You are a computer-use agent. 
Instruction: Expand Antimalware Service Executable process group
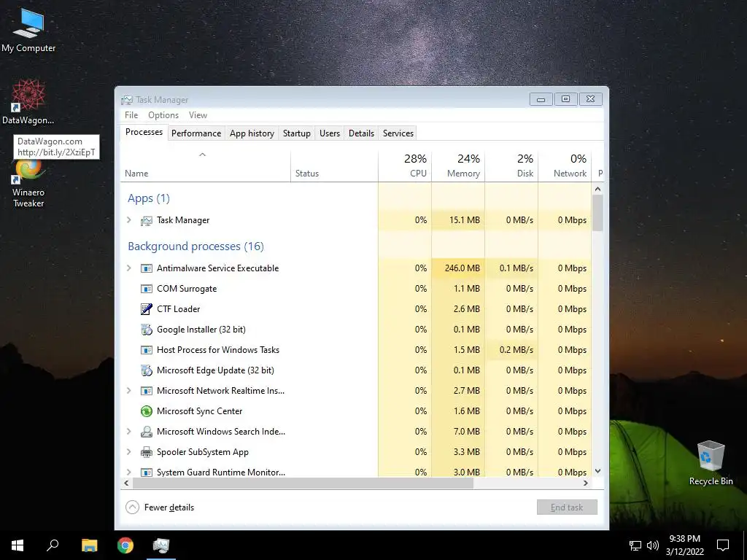point(128,268)
